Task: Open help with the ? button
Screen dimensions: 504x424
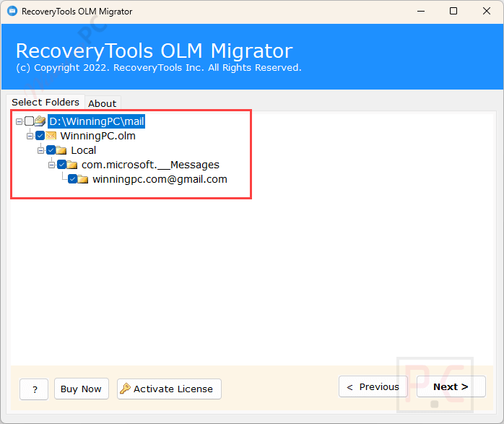Action: pyautogui.click(x=34, y=389)
